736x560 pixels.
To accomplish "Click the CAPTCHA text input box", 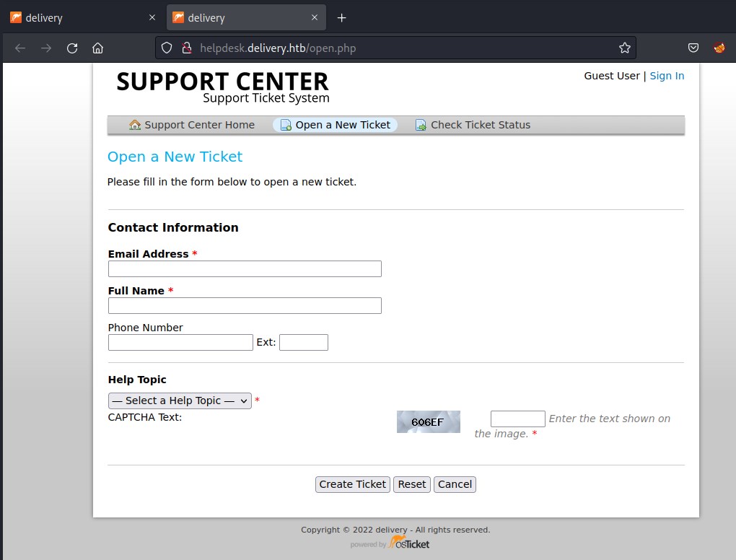I will [517, 419].
